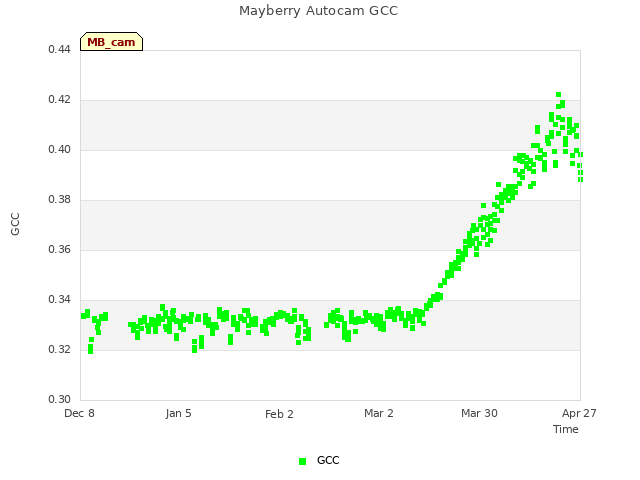This screenshot has width=640, height=480.
Task: Click the MB_cam series label tag
Action: click(x=111, y=42)
